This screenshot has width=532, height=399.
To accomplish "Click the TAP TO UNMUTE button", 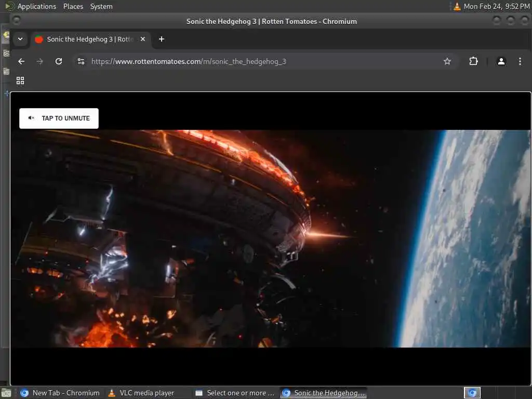I will 59,118.
